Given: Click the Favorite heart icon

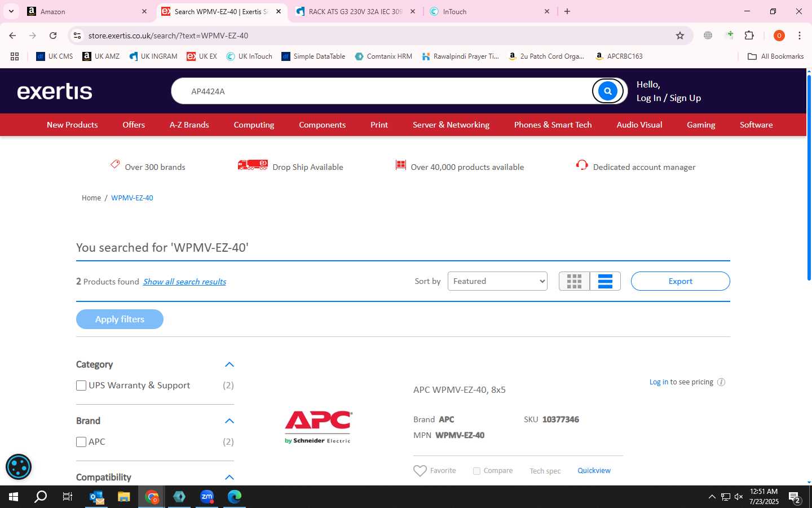Looking at the screenshot, I should [x=420, y=471].
